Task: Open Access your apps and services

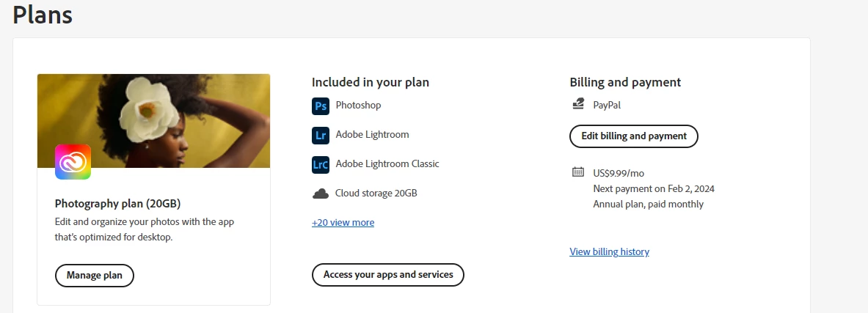Action: coord(388,275)
